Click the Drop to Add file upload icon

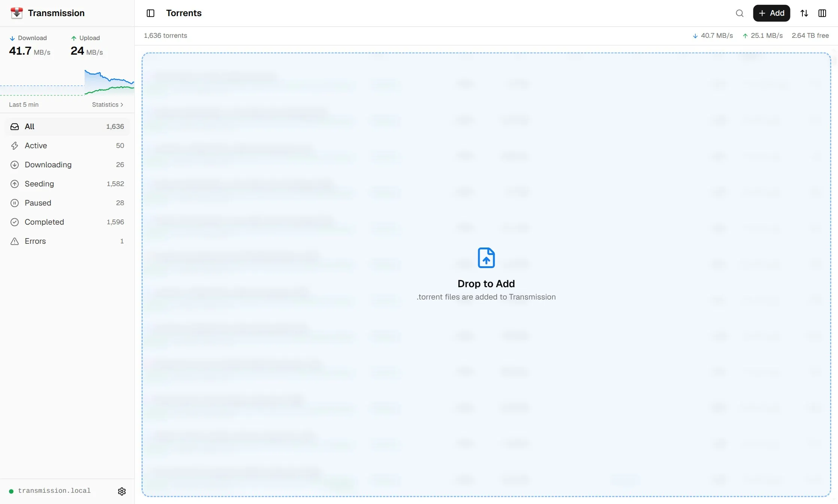(486, 258)
